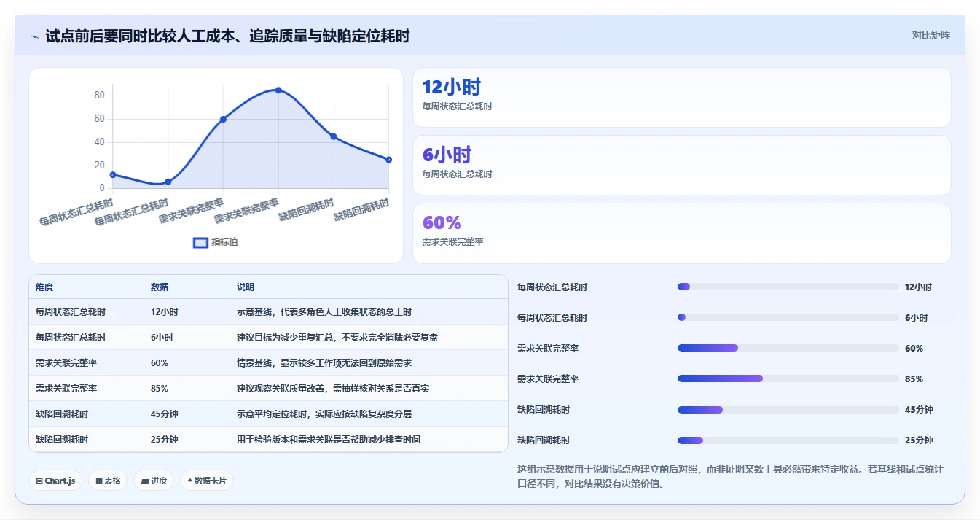Viewport: 980px width, 520px height.
Task: Click the progress bar showing 45分钟
Action: point(788,409)
